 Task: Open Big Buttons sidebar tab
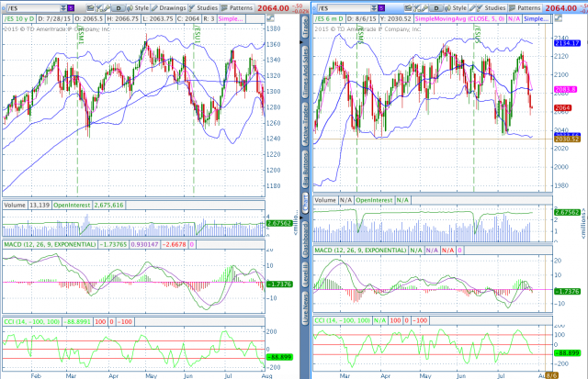point(305,170)
